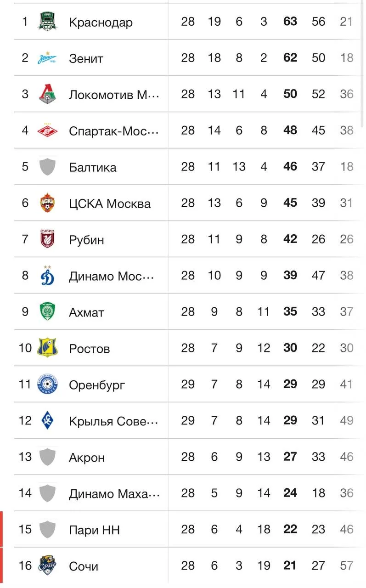Open the Оренбург round blue logo
The image size is (366, 588).
48,384
